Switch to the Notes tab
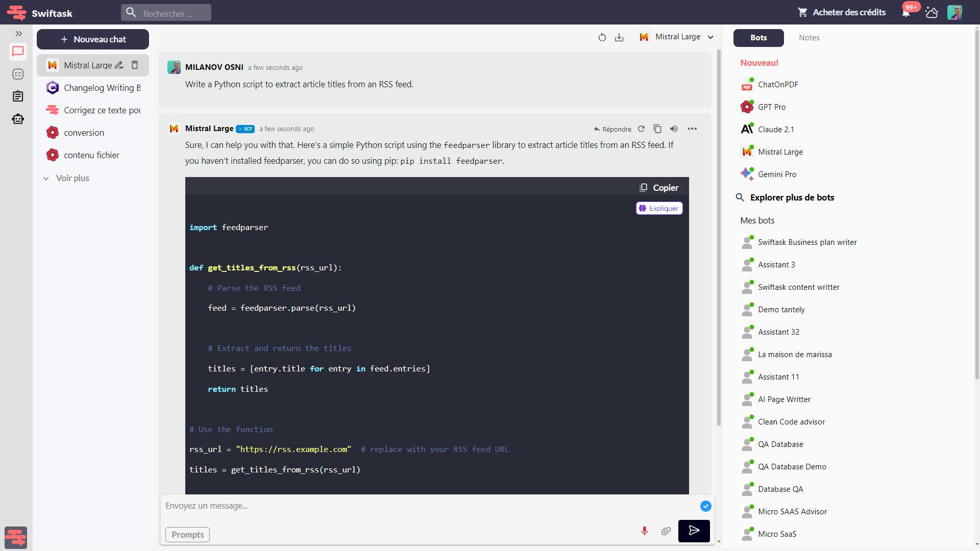Viewport: 980px width, 551px height. [x=809, y=38]
